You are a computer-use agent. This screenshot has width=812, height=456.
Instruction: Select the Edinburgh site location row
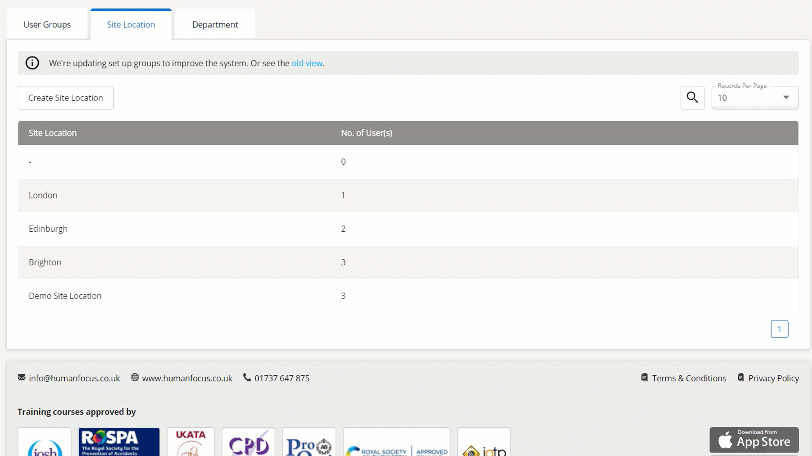pos(48,229)
